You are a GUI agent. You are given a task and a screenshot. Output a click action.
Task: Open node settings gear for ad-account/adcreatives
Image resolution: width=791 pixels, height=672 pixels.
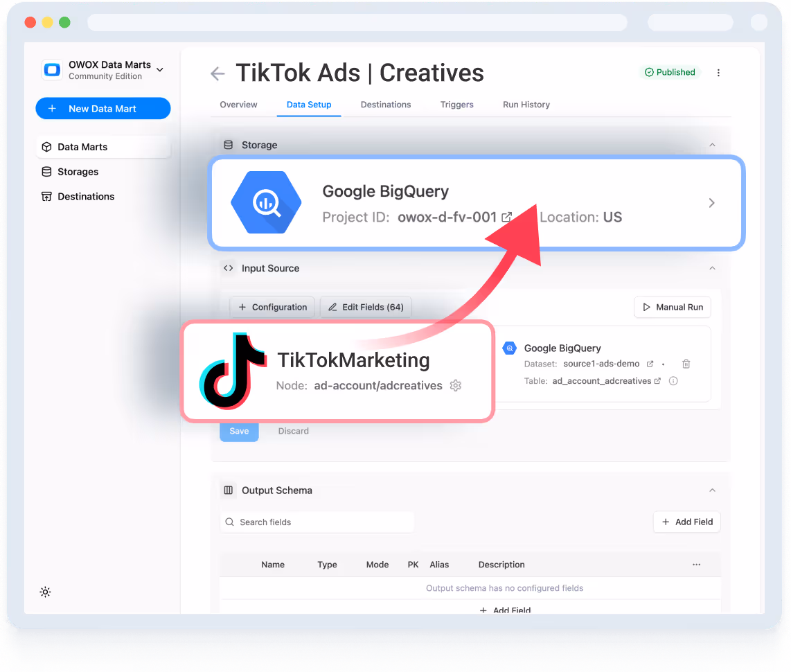tap(456, 385)
